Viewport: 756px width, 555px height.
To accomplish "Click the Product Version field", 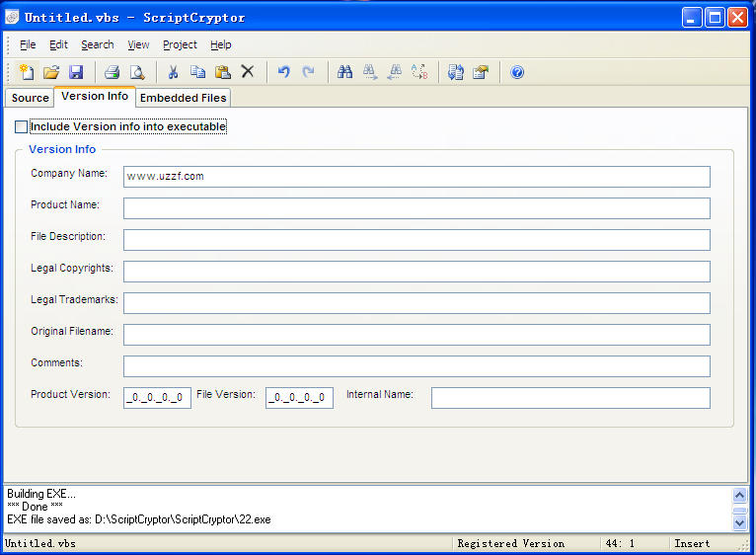I will coord(157,398).
